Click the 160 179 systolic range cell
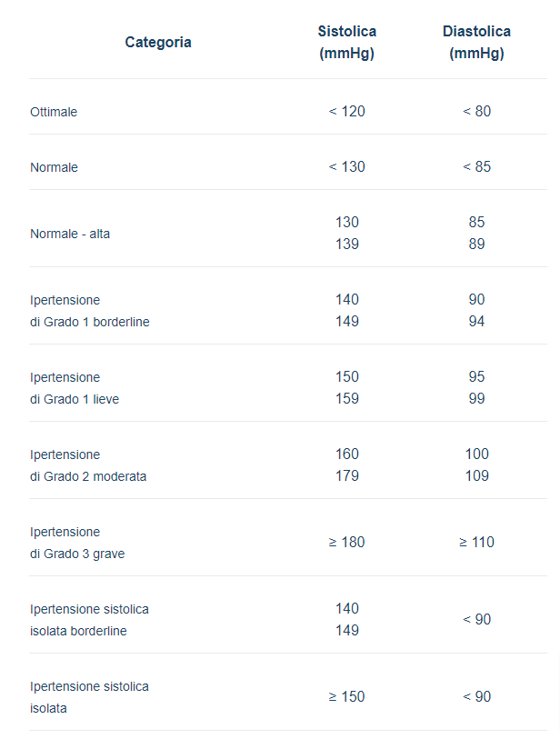 pyautogui.click(x=346, y=464)
